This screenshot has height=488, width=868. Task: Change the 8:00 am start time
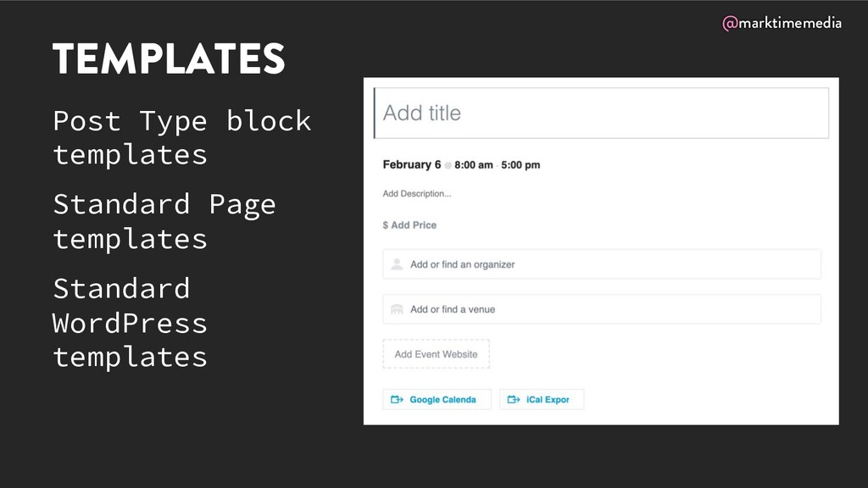(473, 165)
